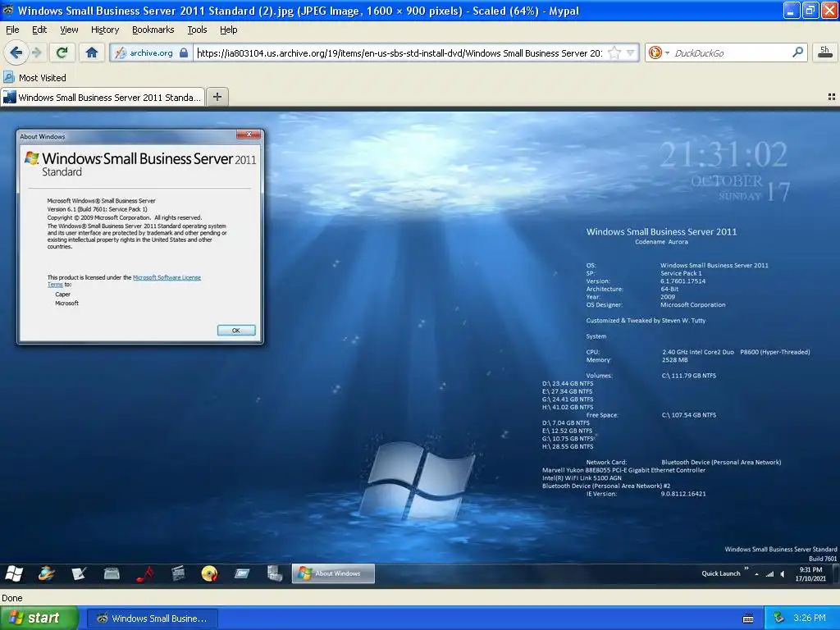The width and height of the screenshot is (840, 630).
Task: Open the DuckDuckGo search engine selector
Action: point(659,52)
